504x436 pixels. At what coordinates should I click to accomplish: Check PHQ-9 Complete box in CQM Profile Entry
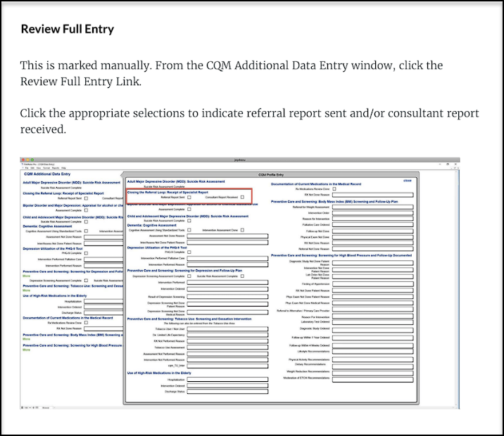click(x=189, y=252)
